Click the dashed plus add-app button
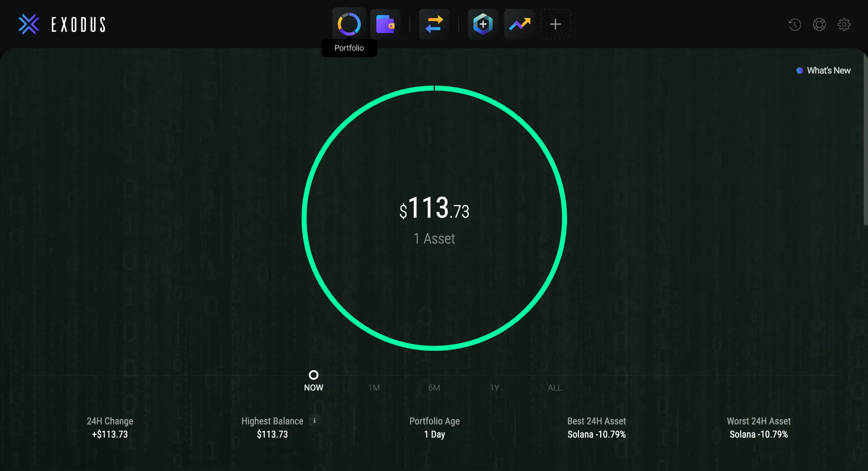This screenshot has width=868, height=471. click(x=555, y=24)
